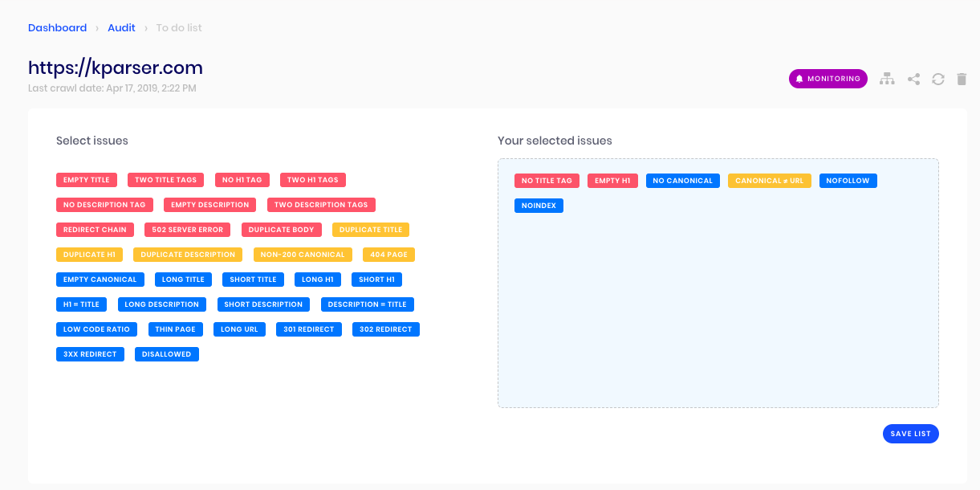This screenshot has height=490, width=980.
Task: Add the Description = Title tag
Action: click(368, 304)
